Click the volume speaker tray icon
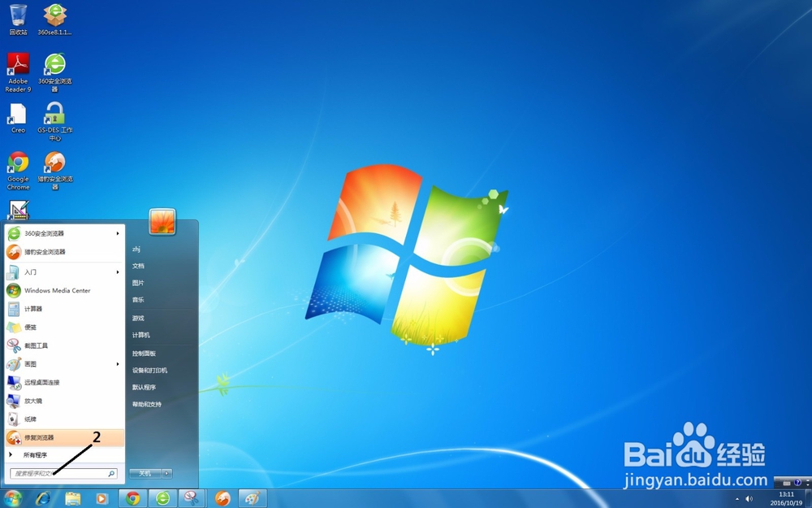Viewport: 812px width, 508px height. pos(749,499)
